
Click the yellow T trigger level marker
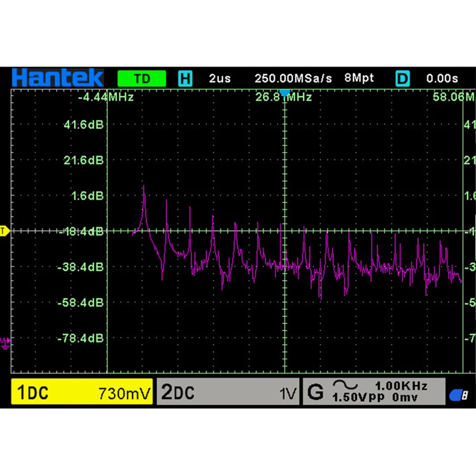(5, 231)
